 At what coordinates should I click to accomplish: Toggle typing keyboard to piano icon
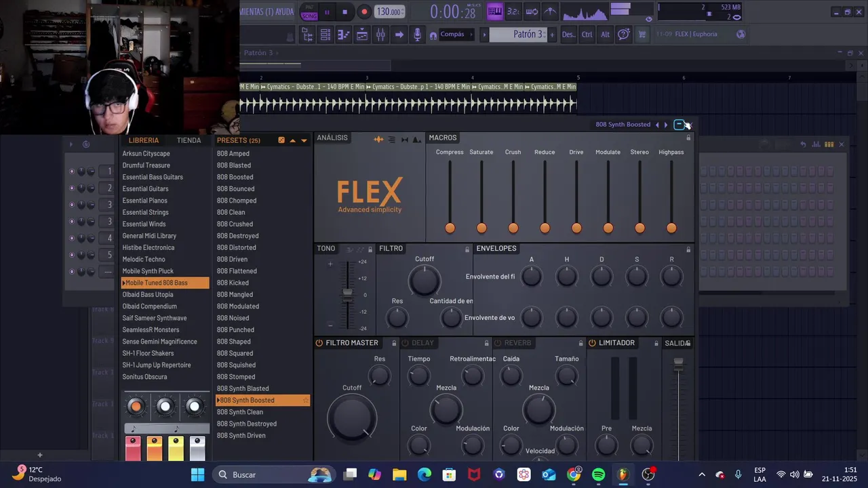(494, 12)
